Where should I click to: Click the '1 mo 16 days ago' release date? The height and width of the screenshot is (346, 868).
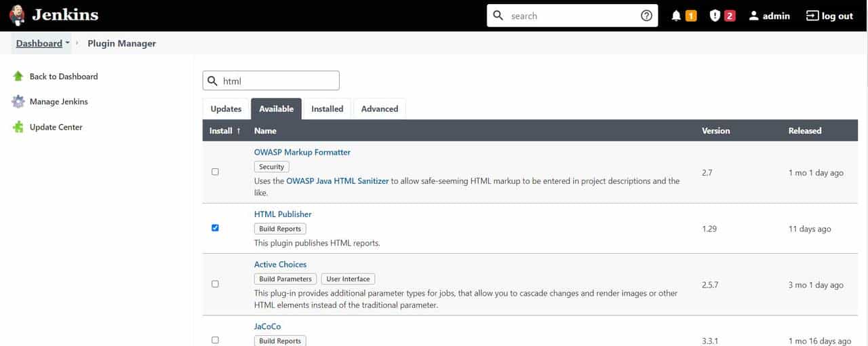[819, 341]
